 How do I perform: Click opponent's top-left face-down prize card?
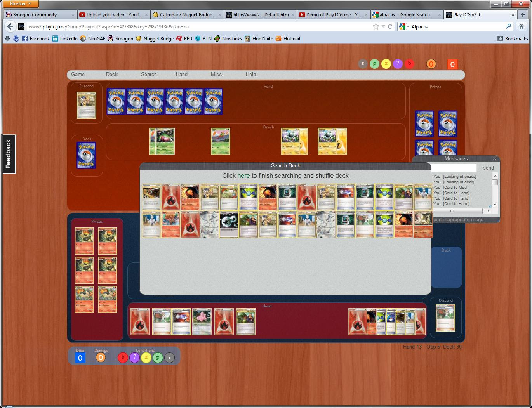(424, 124)
